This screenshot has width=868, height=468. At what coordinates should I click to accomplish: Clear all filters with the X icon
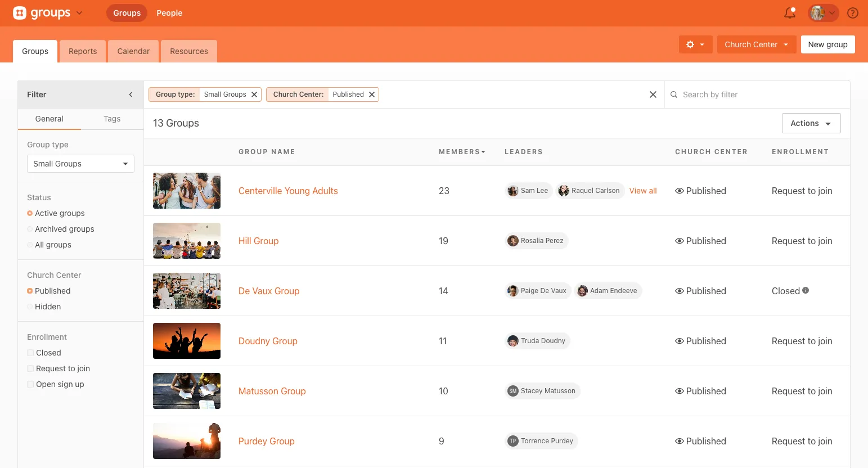pos(653,94)
